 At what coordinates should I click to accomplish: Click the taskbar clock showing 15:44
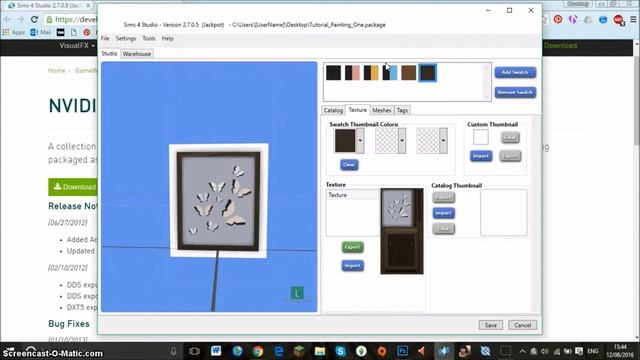pos(620,351)
